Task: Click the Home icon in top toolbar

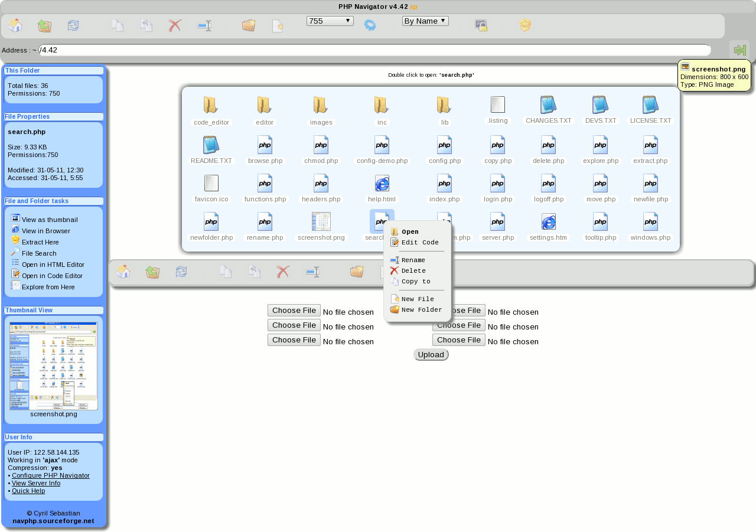Action: coord(15,25)
